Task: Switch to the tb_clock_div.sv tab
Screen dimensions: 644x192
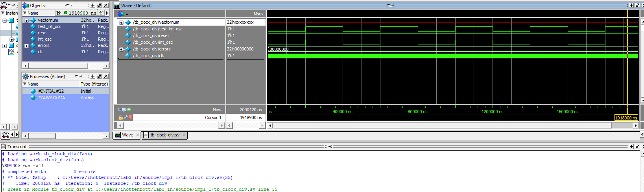Action: click(x=164, y=135)
